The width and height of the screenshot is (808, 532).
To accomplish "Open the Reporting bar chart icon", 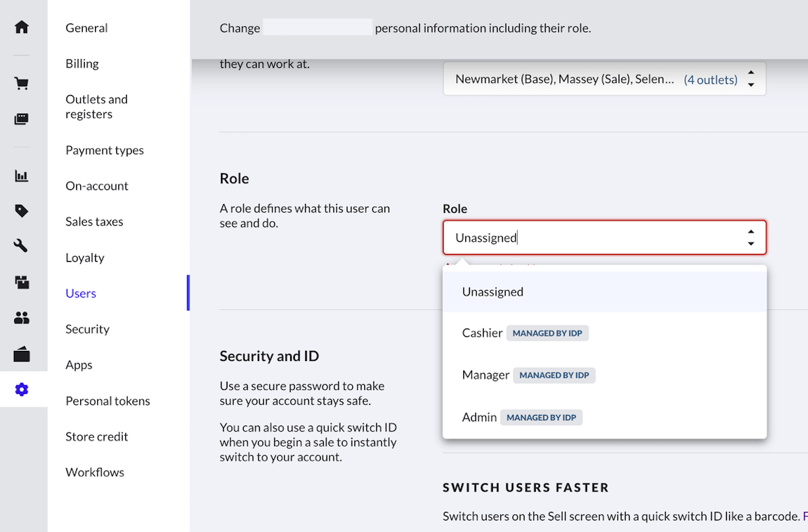I will 22,176.
